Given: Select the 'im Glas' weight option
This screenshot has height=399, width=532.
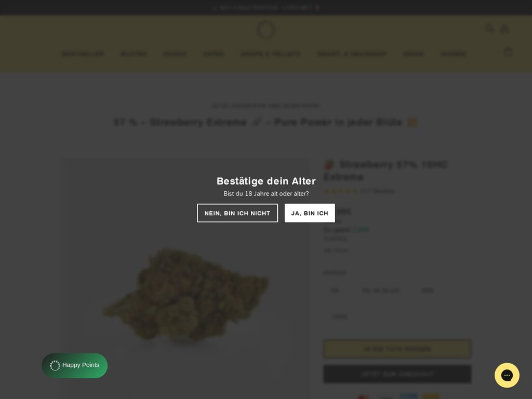Looking at the screenshot, I should [x=381, y=291].
